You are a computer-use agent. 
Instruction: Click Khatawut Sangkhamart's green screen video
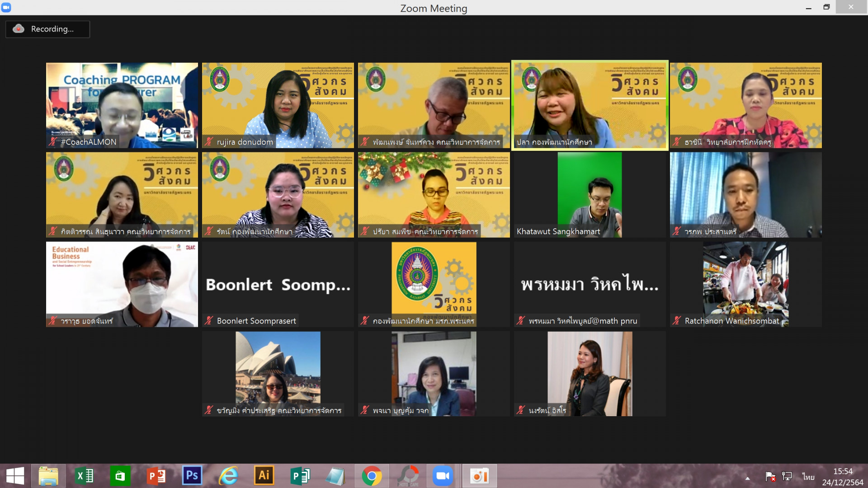coord(590,194)
